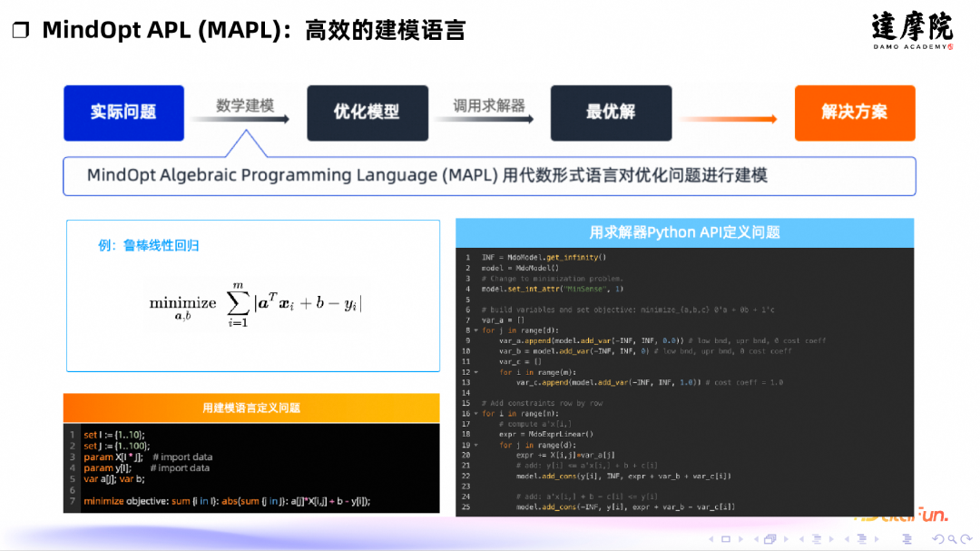Select the stacked pages view icon
Screen dimensions: 980x551
coord(769,537)
